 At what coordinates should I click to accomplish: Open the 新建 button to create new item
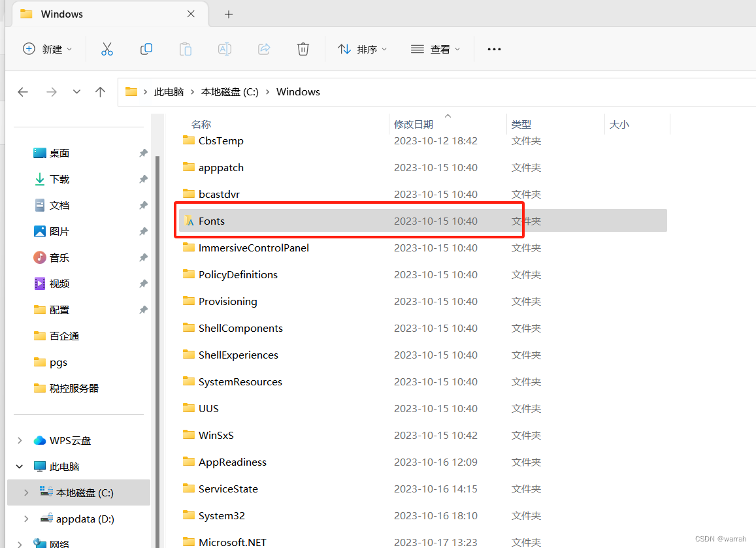click(x=46, y=48)
